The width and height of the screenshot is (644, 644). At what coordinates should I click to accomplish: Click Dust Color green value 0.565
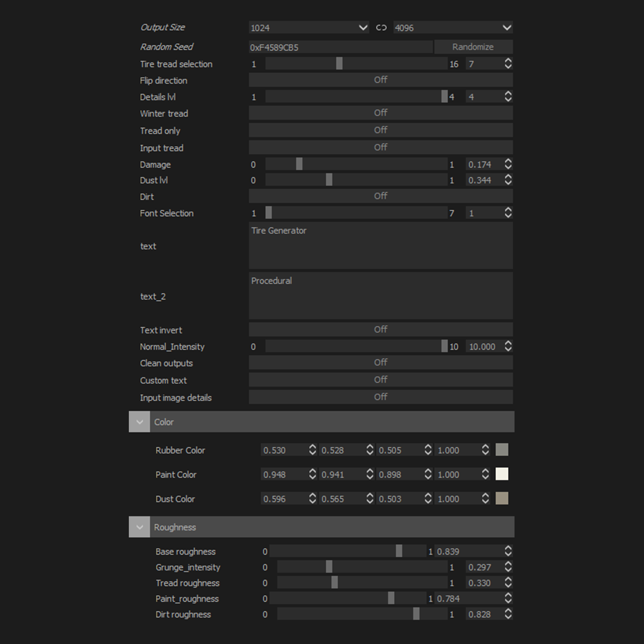(343, 498)
